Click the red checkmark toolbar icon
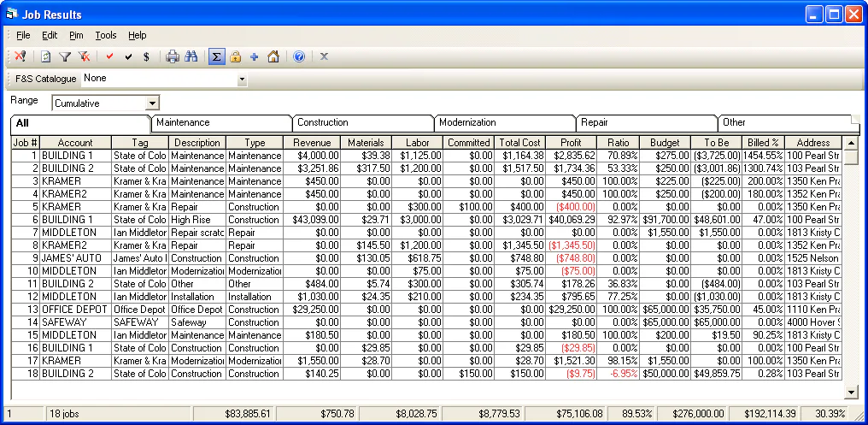 coord(109,56)
